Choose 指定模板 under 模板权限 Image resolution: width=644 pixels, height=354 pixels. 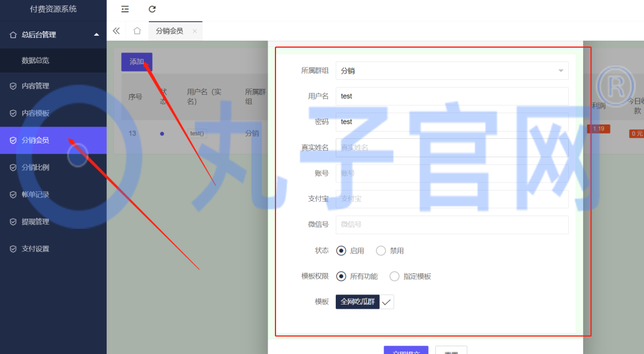tap(394, 276)
